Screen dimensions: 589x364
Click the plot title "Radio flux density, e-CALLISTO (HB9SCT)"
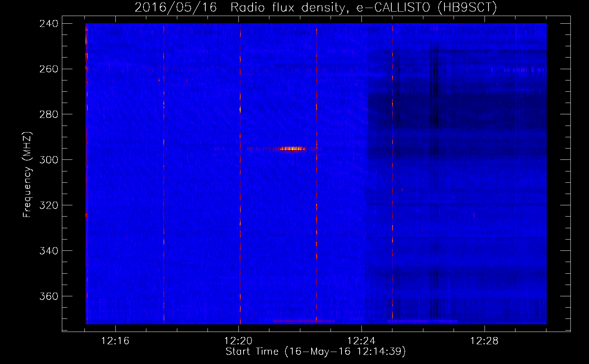click(363, 7)
